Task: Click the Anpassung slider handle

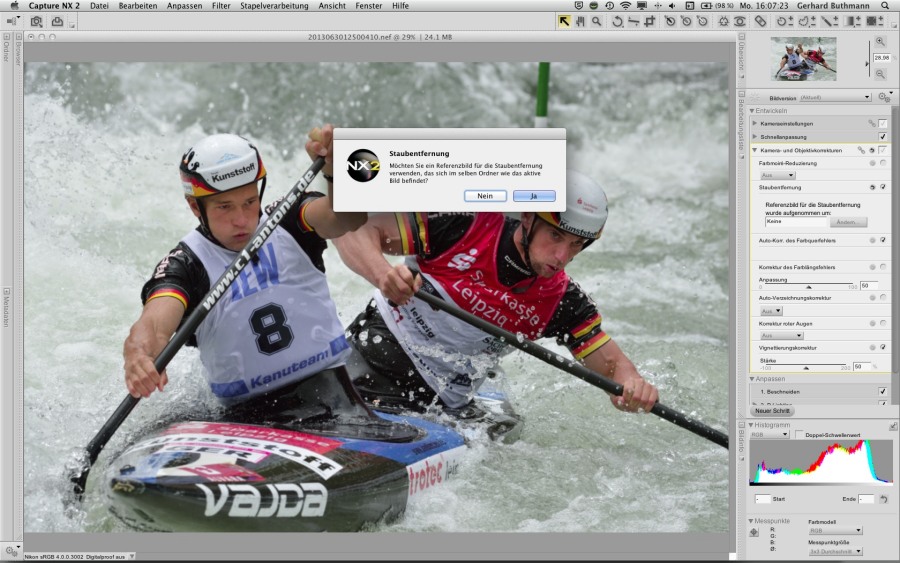Action: point(809,287)
